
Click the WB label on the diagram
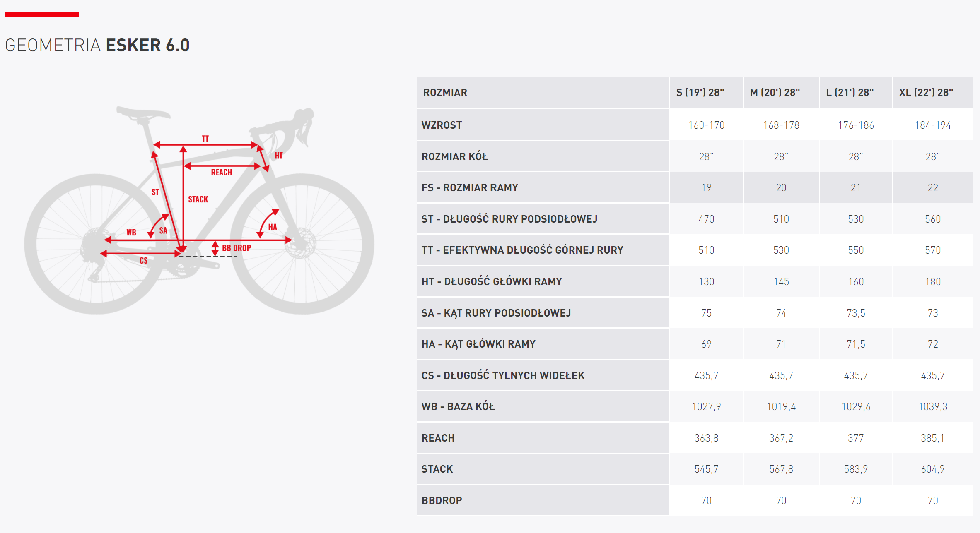tap(131, 232)
